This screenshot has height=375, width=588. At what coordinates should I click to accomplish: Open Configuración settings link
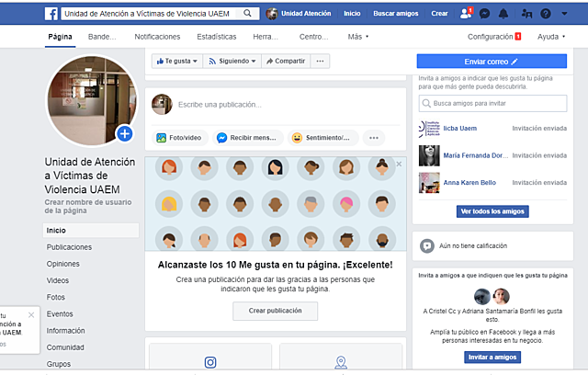point(494,37)
